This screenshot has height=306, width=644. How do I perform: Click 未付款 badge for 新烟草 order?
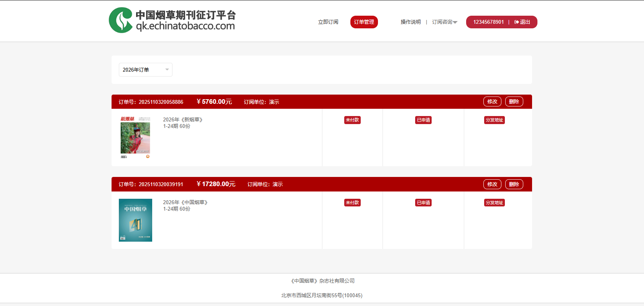coord(352,120)
